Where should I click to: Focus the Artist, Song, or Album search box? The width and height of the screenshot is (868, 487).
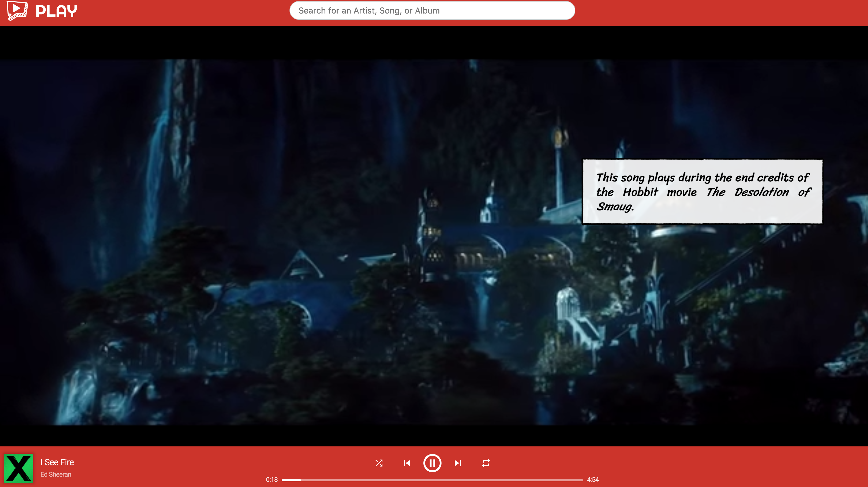pyautogui.click(x=432, y=10)
